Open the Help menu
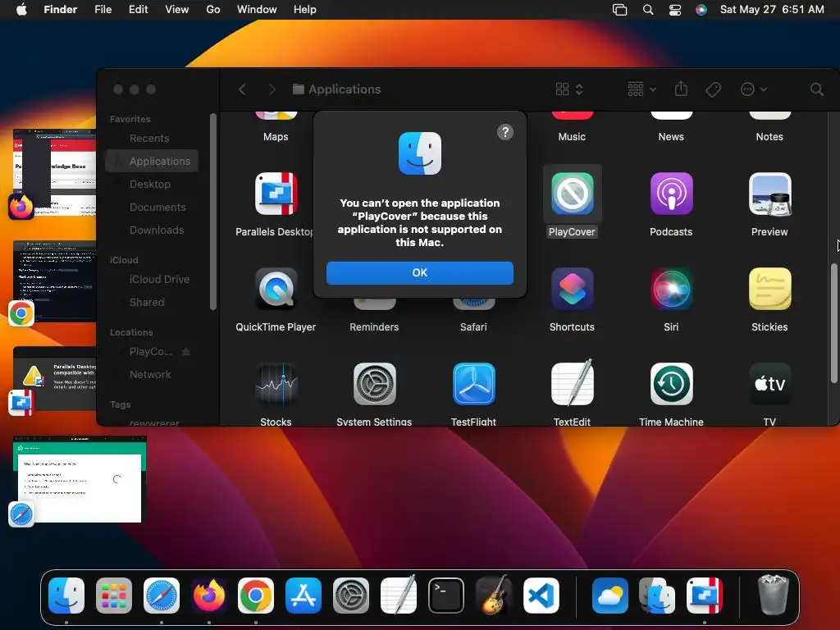 click(x=305, y=10)
